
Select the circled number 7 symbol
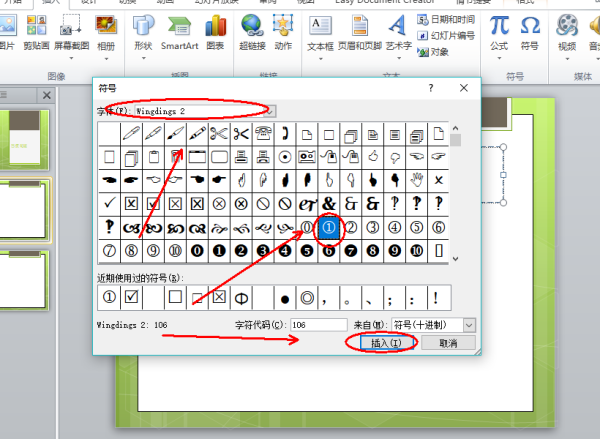click(x=109, y=251)
